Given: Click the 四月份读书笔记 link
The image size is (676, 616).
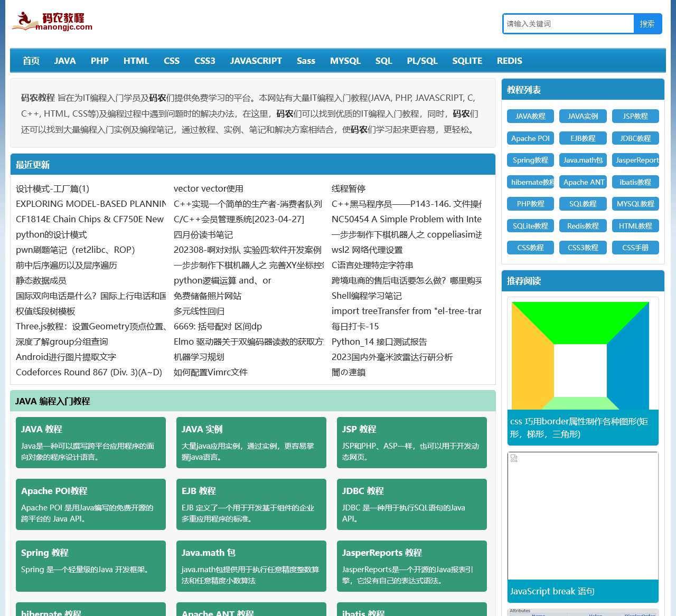Looking at the screenshot, I should point(203,234).
